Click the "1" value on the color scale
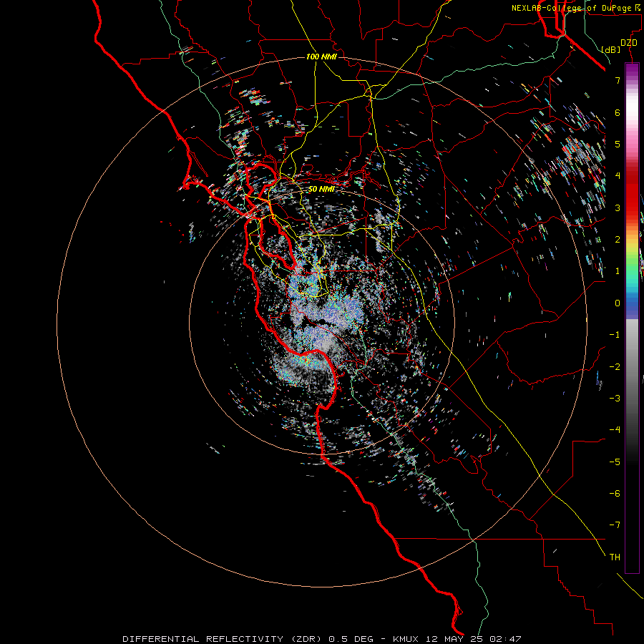Screen dimensions: 644x644 [618, 271]
